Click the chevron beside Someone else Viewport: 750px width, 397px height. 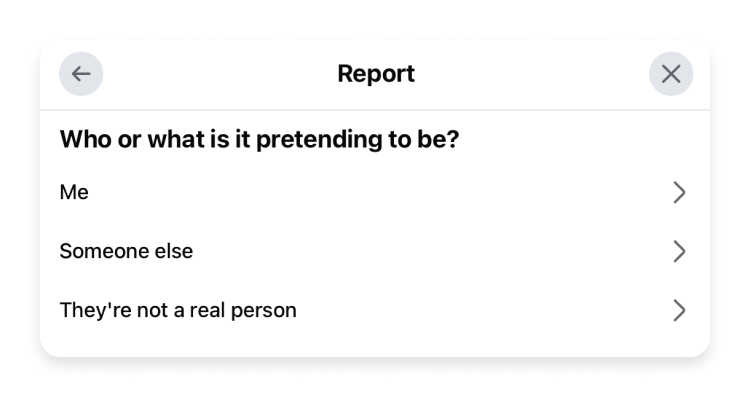coord(679,251)
